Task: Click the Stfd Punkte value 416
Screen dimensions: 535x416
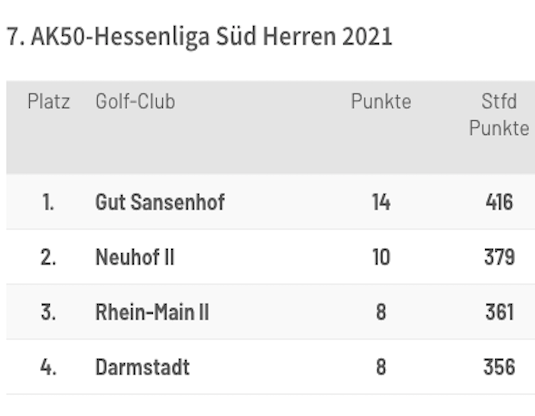Action: pos(499,202)
